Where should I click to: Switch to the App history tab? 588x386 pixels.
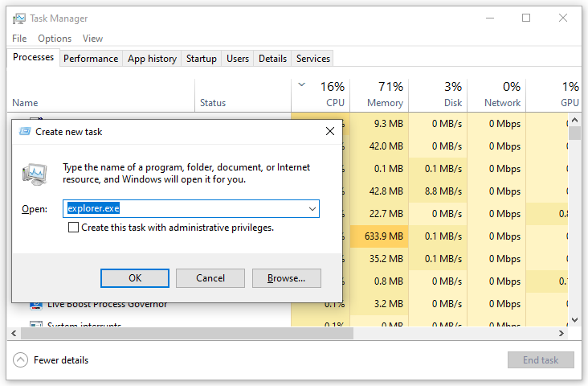tap(152, 59)
